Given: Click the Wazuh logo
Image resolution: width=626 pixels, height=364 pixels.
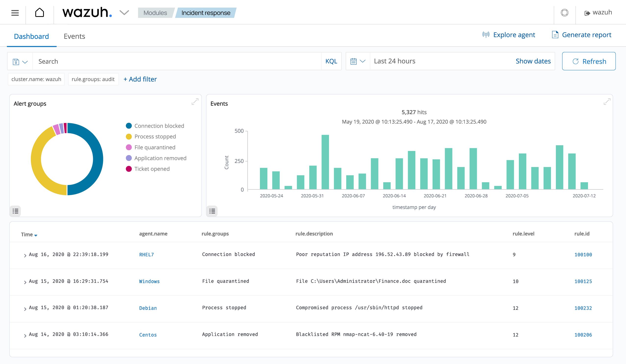Looking at the screenshot, I should pos(87,12).
